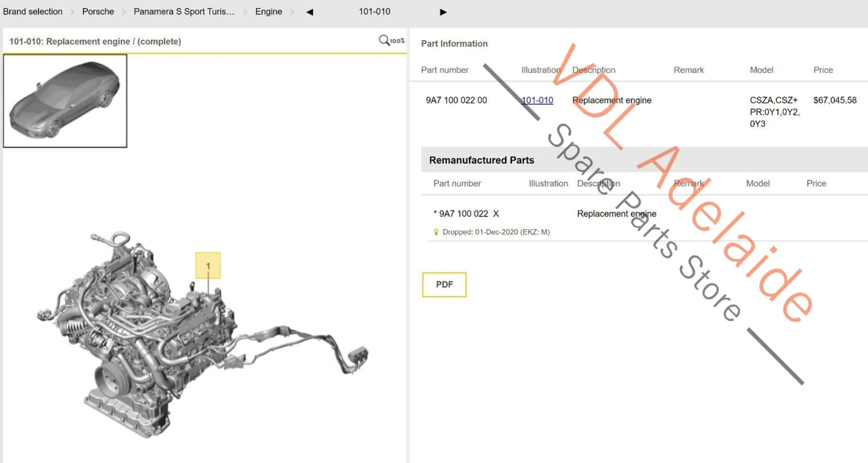Open the Engine breadcrumb

coord(269,11)
